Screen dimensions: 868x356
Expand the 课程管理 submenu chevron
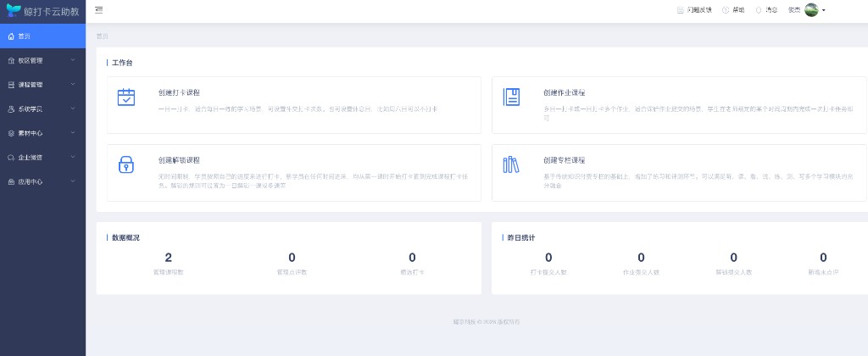click(73, 84)
